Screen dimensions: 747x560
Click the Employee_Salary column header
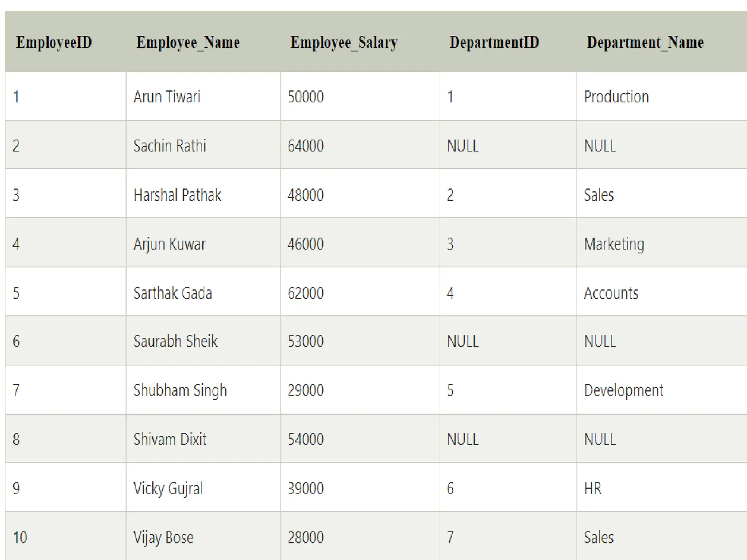point(344,42)
